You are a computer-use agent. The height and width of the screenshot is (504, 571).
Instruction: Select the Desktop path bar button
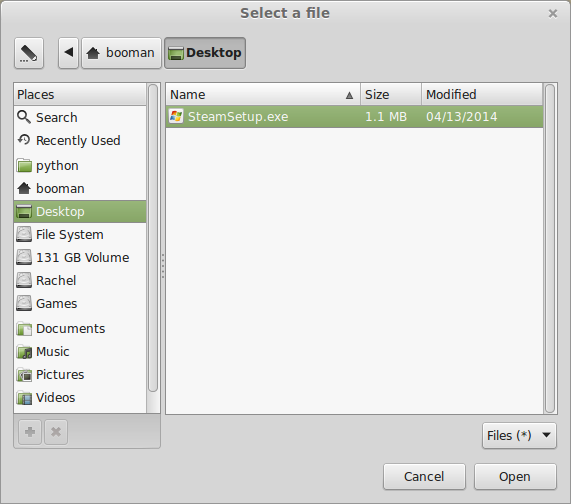click(205, 53)
